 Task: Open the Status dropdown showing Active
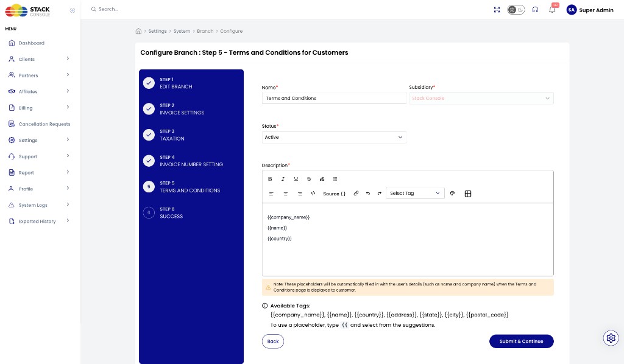click(x=334, y=137)
